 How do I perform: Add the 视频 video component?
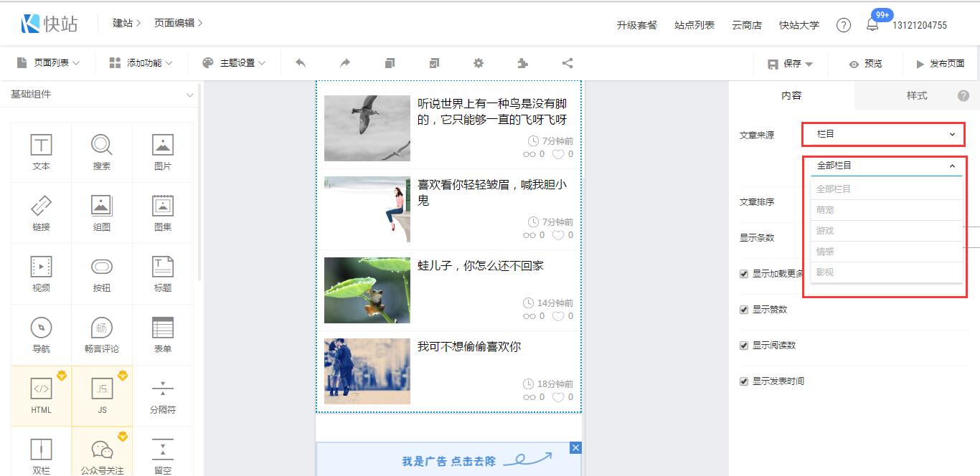click(41, 275)
